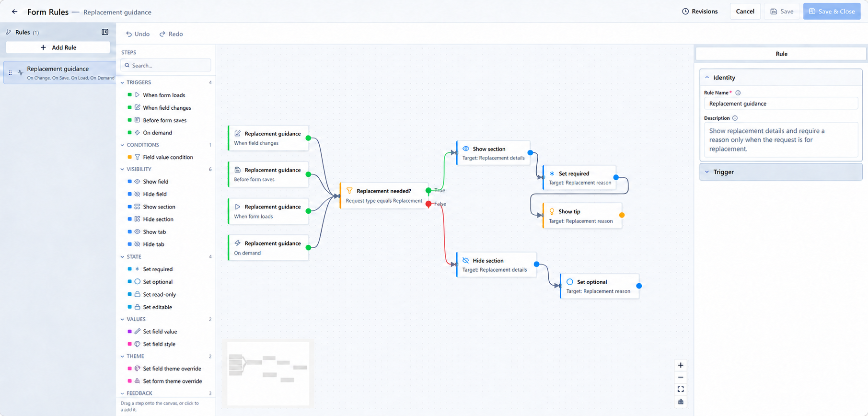The width and height of the screenshot is (868, 416).
Task: Pick the Show tab eye step icon
Action: pos(137,231)
